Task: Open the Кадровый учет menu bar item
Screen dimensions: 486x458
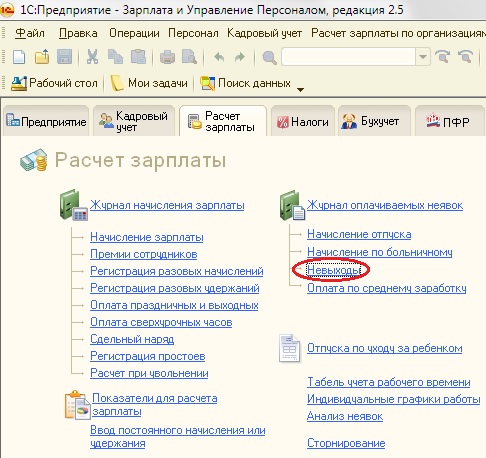Action: (x=264, y=33)
